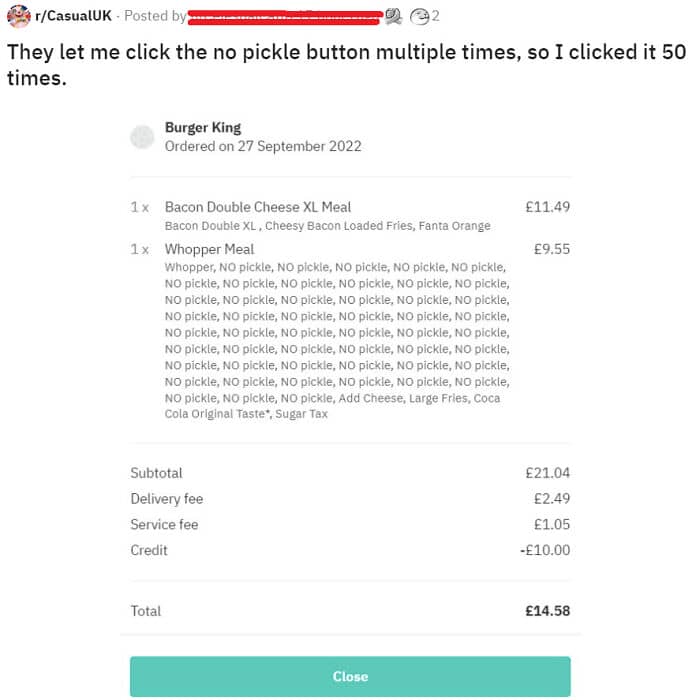This screenshot has width=700, height=700.
Task: Click the r/CasualUK subreddit avatar icon
Action: [18, 16]
